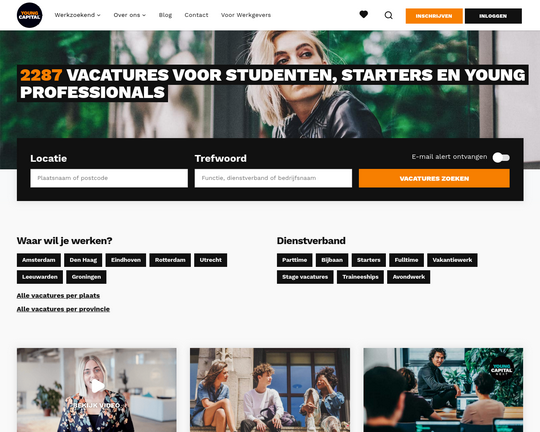This screenshot has height=432, width=540.
Task: Go to the Contact page
Action: click(x=196, y=15)
